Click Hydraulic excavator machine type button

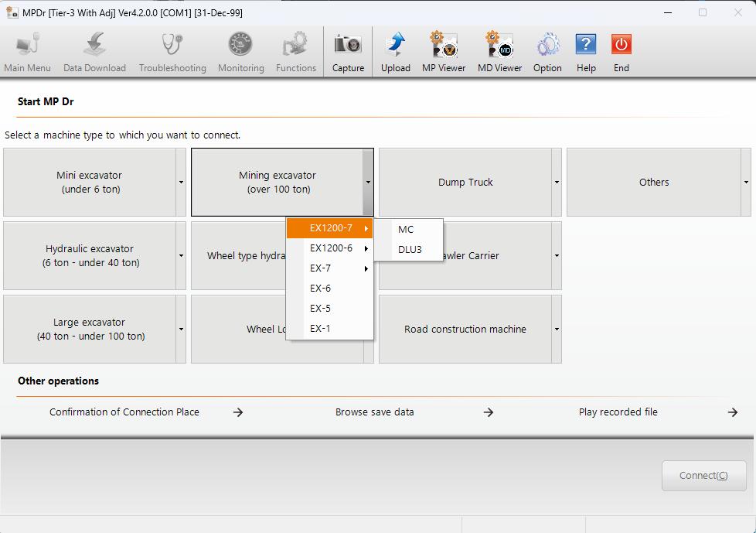[x=90, y=256]
